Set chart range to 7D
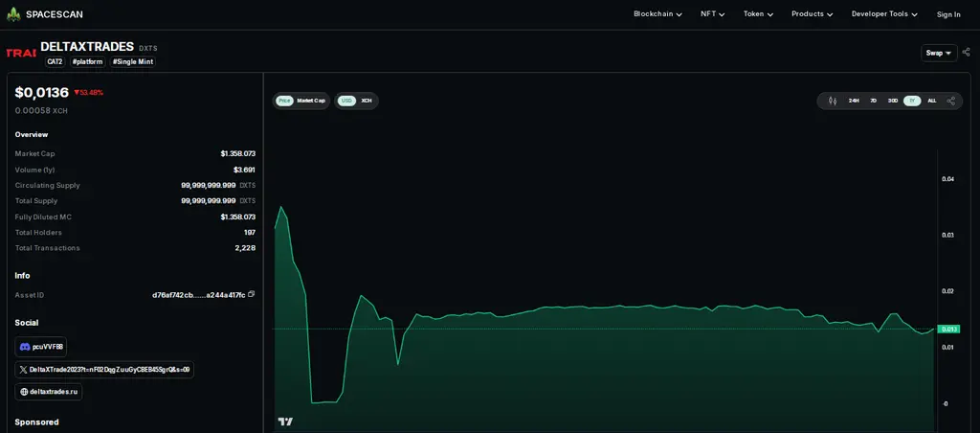The image size is (980, 433). (x=873, y=101)
